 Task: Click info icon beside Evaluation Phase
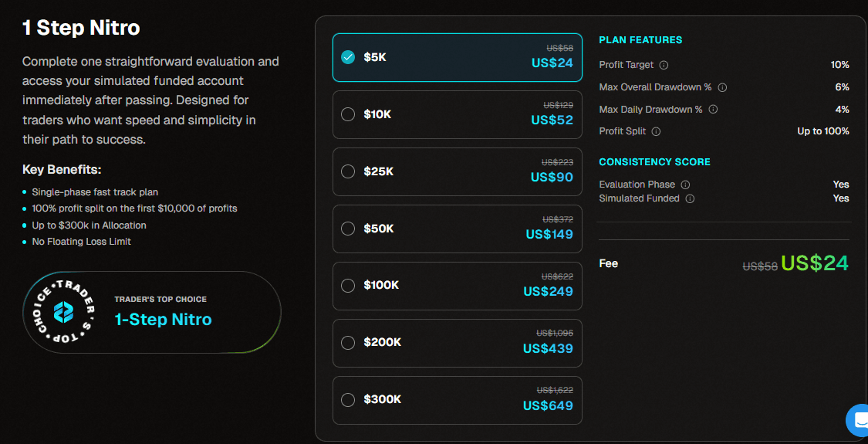[x=685, y=185]
